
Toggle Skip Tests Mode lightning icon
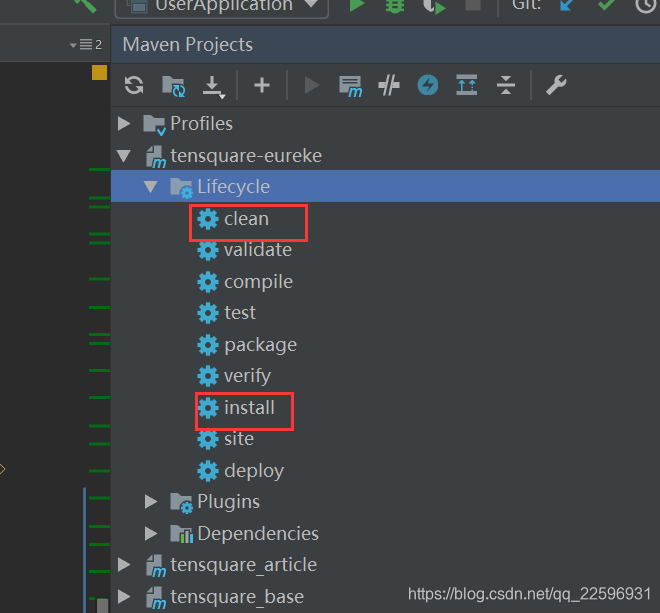428,85
